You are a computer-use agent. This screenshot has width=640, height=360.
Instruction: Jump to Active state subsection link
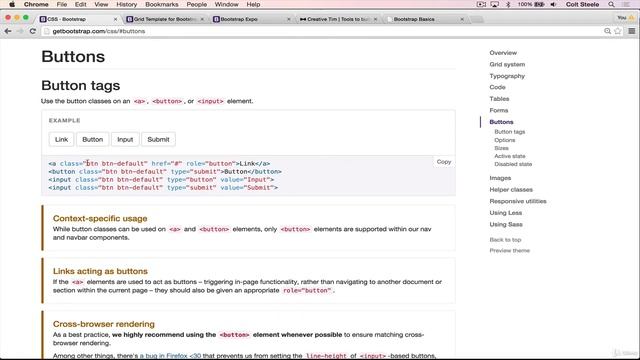click(510, 156)
